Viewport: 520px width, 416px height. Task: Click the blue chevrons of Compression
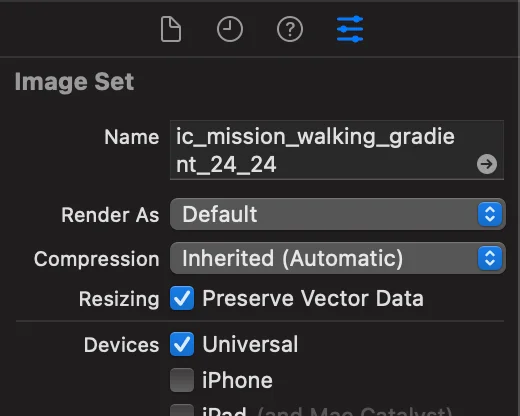point(490,258)
